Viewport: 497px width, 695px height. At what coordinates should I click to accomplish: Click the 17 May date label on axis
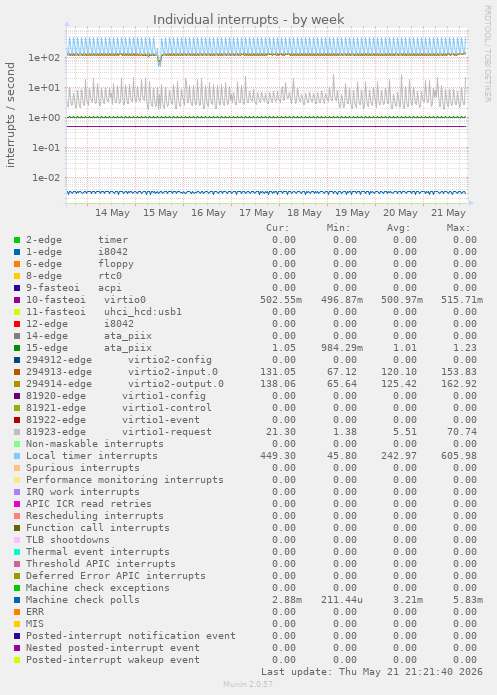coord(256,213)
